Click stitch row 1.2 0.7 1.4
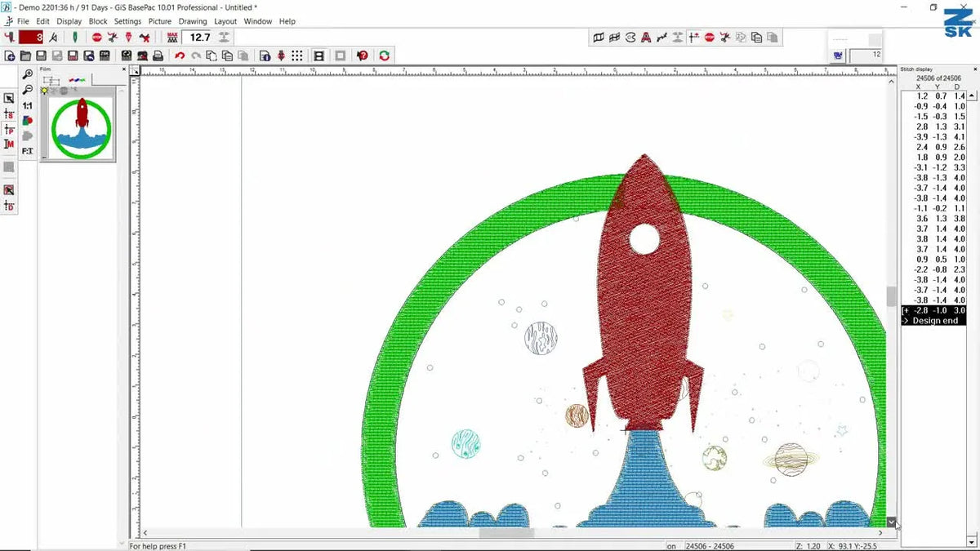Screen dimensions: 980x551 pyautogui.click(x=933, y=96)
